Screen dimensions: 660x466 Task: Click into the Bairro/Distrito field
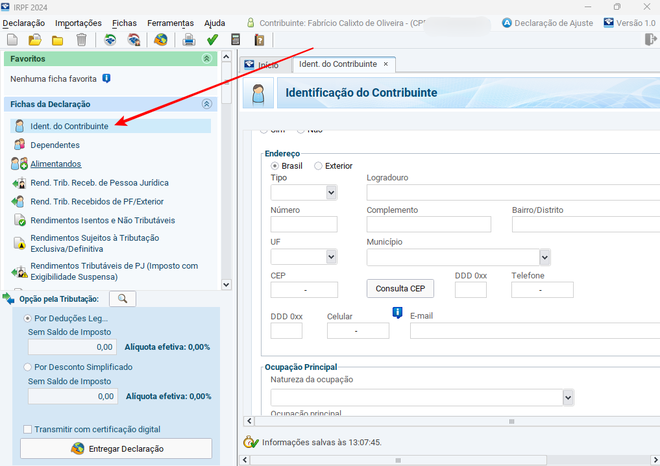(586, 224)
